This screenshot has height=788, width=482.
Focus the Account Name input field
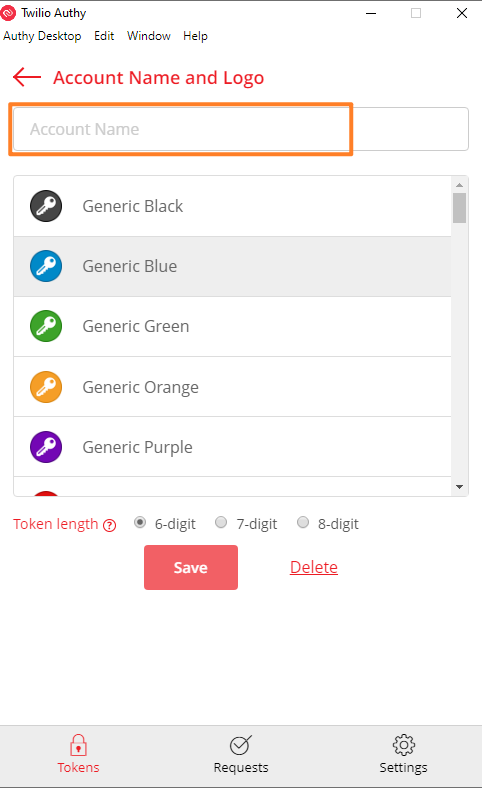coord(241,129)
